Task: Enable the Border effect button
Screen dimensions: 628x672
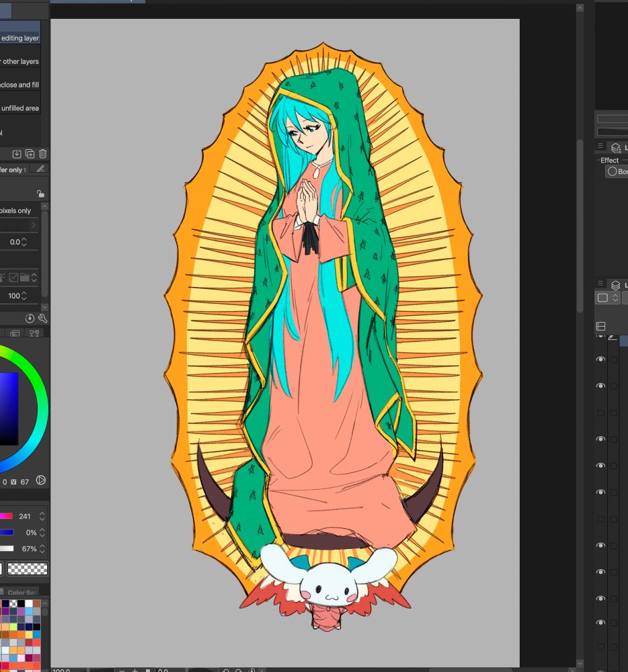Action: click(617, 171)
